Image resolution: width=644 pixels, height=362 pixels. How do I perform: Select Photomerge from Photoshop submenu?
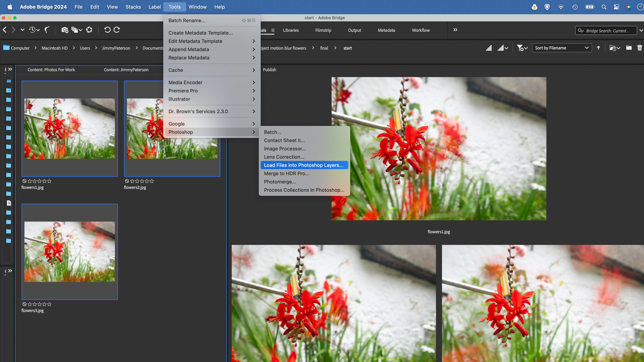[x=280, y=182]
